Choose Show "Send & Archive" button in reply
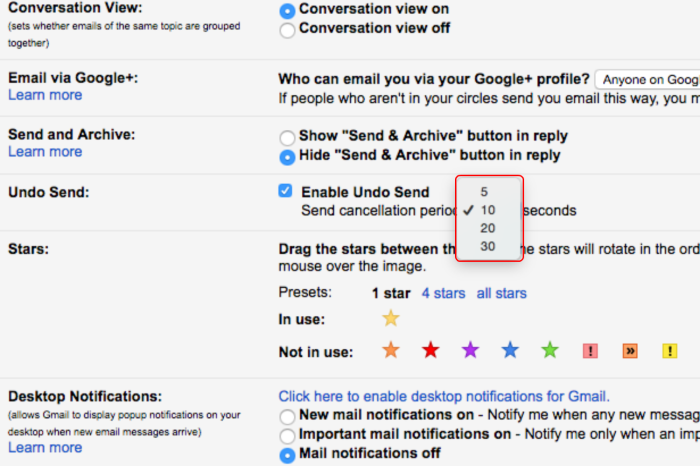700x466 pixels. coord(287,138)
